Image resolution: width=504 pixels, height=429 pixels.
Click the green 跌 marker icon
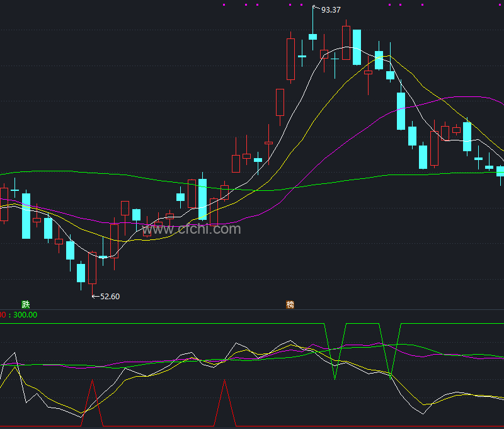26,304
